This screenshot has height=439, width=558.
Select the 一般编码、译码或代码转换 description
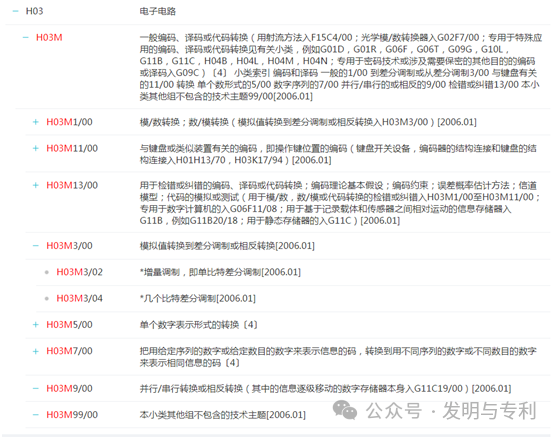pyautogui.click(x=341, y=67)
